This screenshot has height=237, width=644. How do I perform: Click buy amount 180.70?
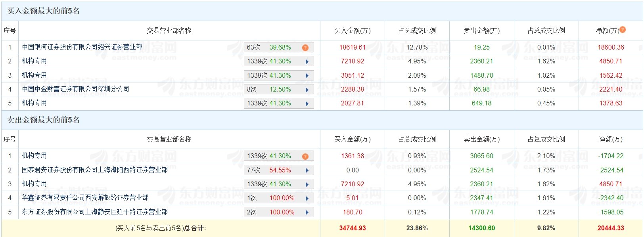pos(353,212)
